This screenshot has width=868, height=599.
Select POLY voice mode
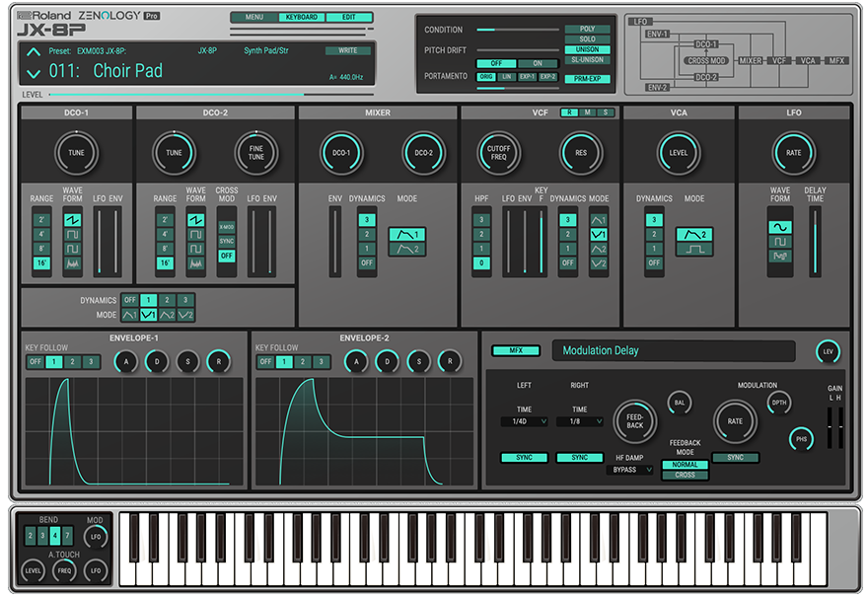pyautogui.click(x=587, y=29)
